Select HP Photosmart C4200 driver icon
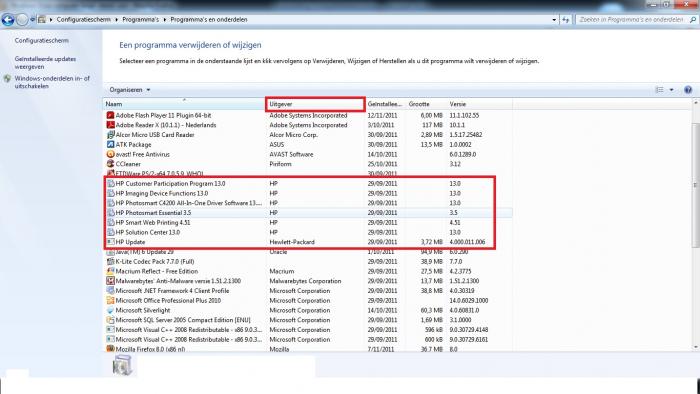The image size is (700, 394). pos(110,203)
